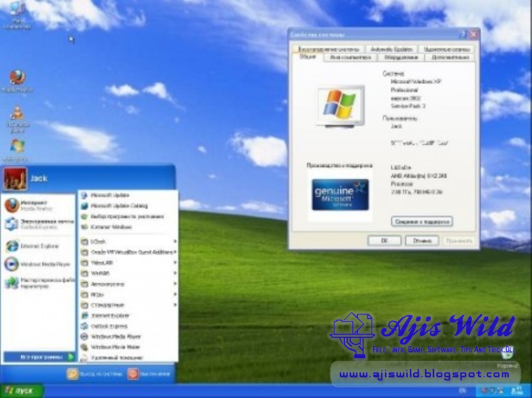Click Support Information button in System Properties
The width and height of the screenshot is (532, 398).
click(422, 222)
